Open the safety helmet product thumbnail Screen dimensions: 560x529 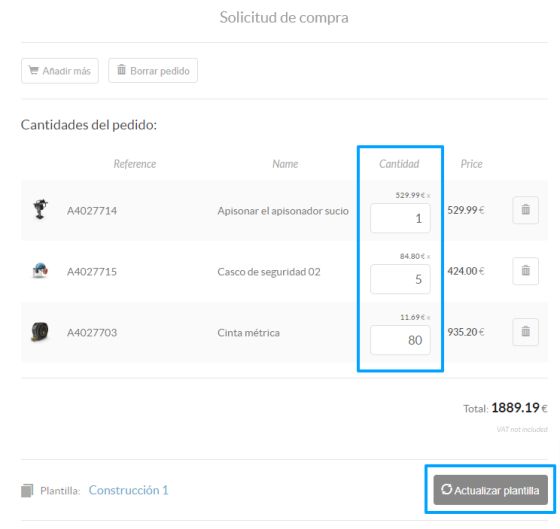[x=40, y=270]
